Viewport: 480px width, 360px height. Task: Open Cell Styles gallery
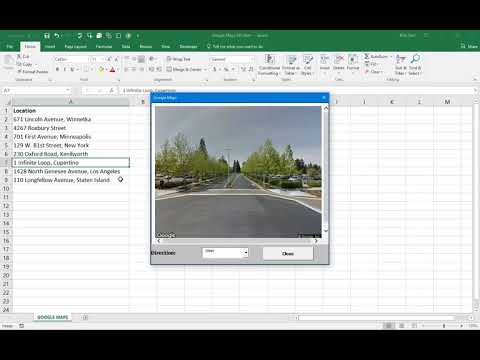[307, 65]
